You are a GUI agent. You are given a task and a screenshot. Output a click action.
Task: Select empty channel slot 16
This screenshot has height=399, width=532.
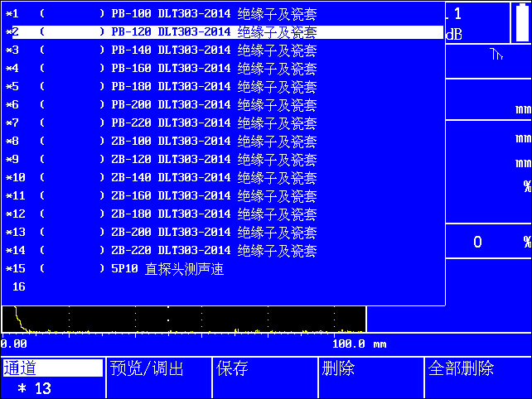pyautogui.click(x=223, y=287)
